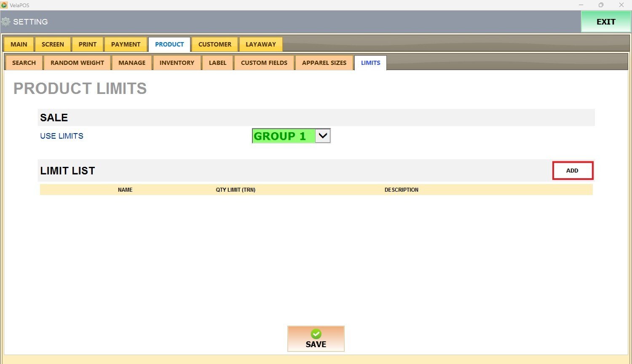The height and width of the screenshot is (364, 632).
Task: Switch to the Main tab
Action: coord(19,44)
